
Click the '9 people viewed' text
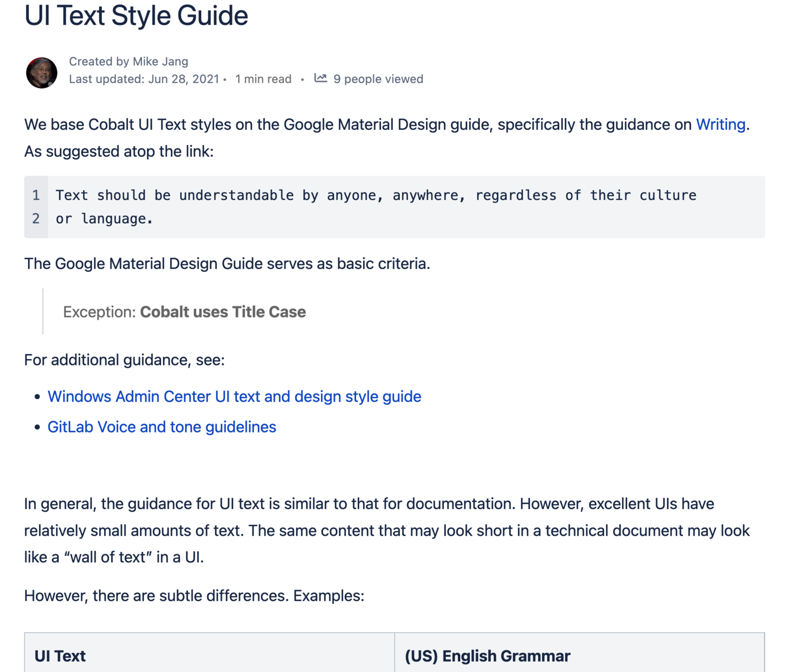click(x=378, y=79)
